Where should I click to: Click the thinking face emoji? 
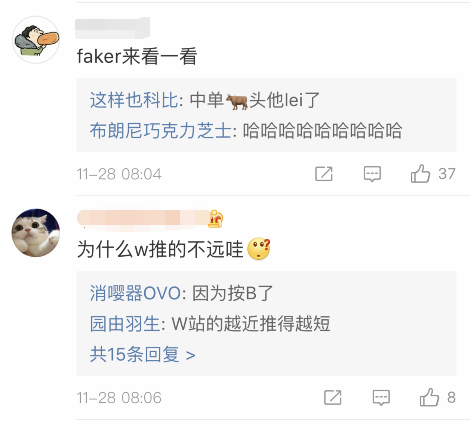[x=259, y=249]
